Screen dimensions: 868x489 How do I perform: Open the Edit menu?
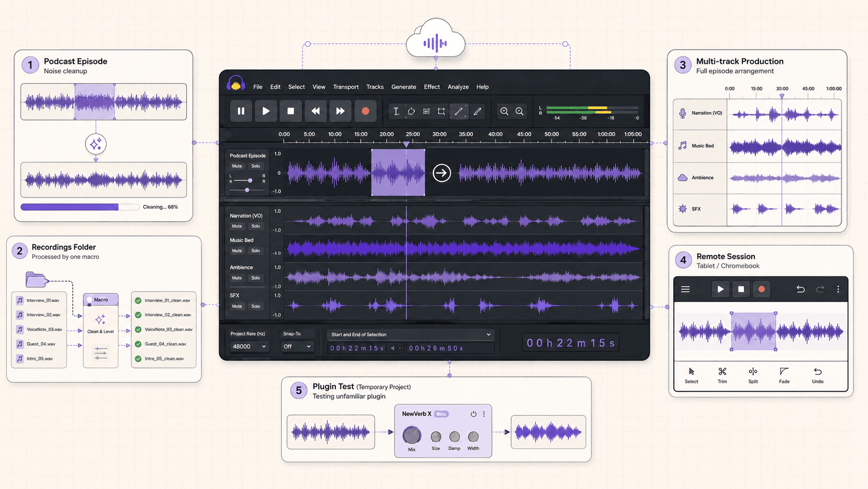[x=275, y=87]
